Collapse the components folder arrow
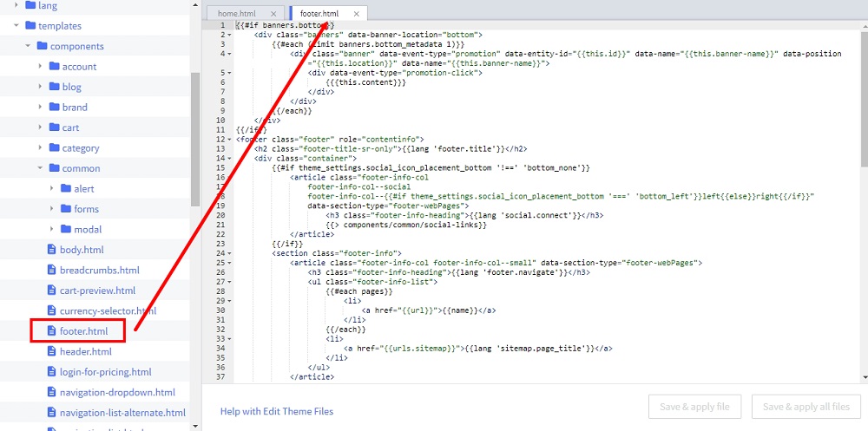The height and width of the screenshot is (431, 868). point(28,46)
